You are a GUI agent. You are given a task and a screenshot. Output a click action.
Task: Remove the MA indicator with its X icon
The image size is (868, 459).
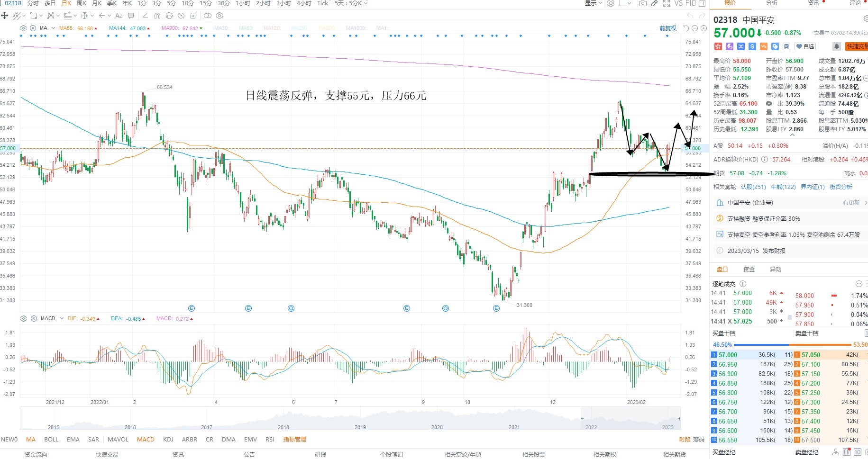tap(33, 28)
